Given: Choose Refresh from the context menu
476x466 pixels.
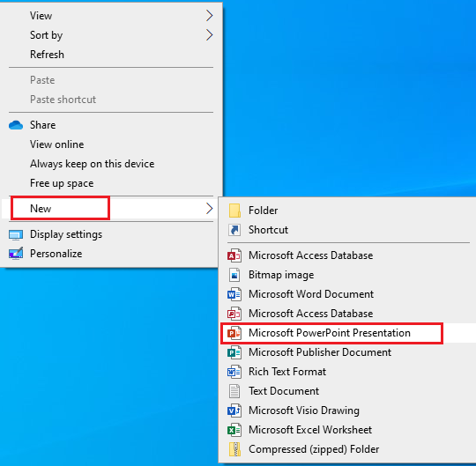Looking at the screenshot, I should tap(47, 55).
